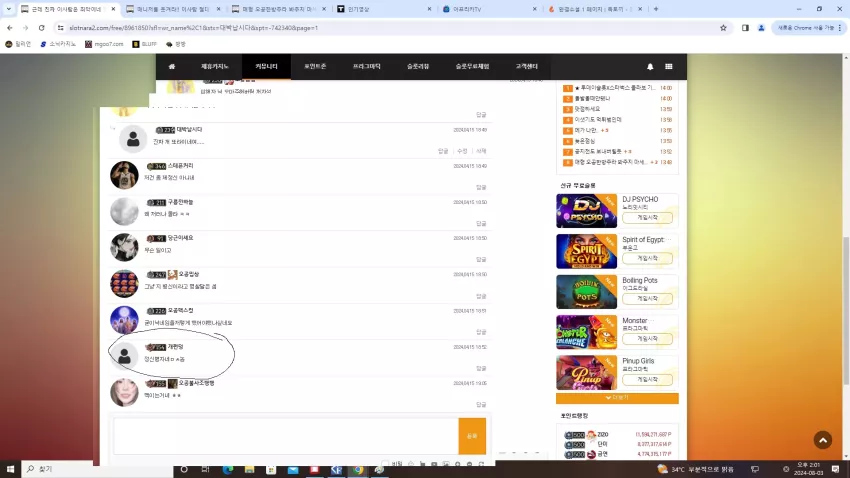Open the 커뮤니티 menu
The height and width of the screenshot is (478, 850).
click(266, 67)
